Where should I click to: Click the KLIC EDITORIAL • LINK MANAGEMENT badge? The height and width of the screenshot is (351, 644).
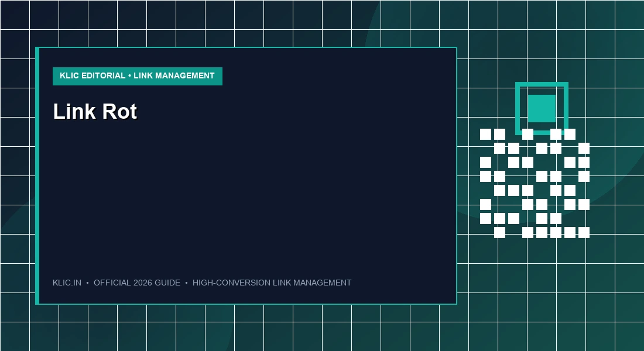[138, 76]
